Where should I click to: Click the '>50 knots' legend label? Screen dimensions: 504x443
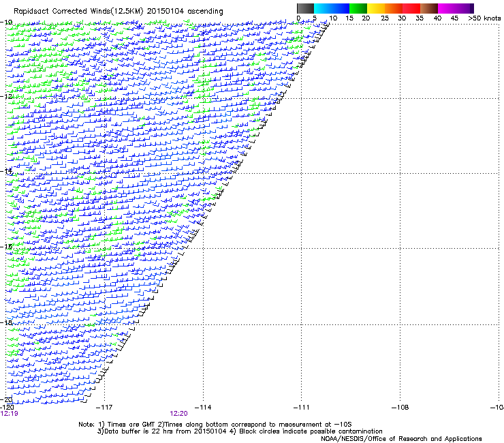(484, 18)
